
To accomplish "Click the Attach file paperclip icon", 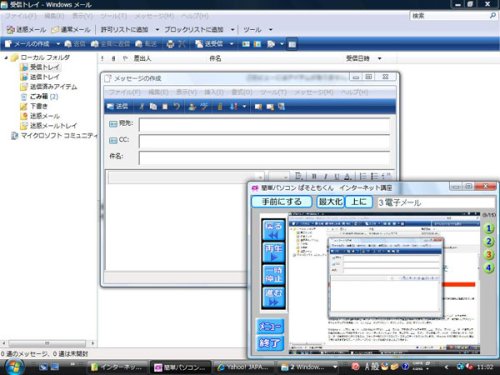I will tap(220, 106).
